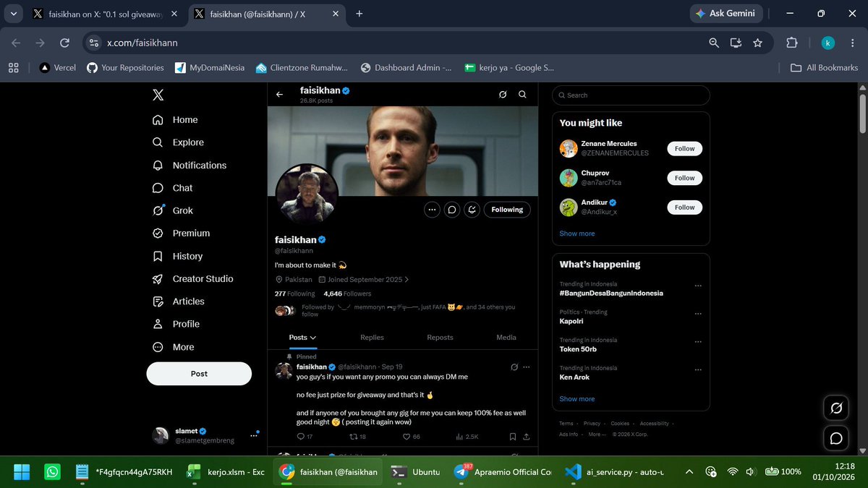Screen dimensions: 868x488
Task: Open Grok profile summary icon beside header search
Action: pyautogui.click(x=503, y=94)
